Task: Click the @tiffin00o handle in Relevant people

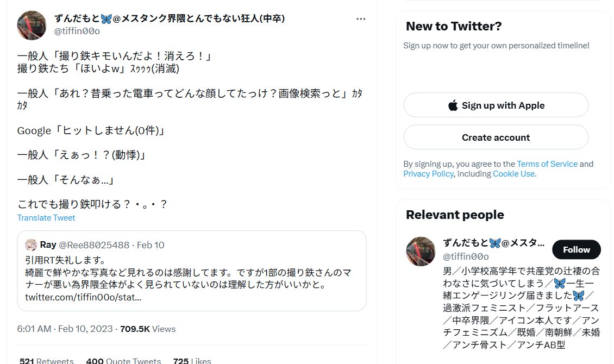Action: point(466,256)
